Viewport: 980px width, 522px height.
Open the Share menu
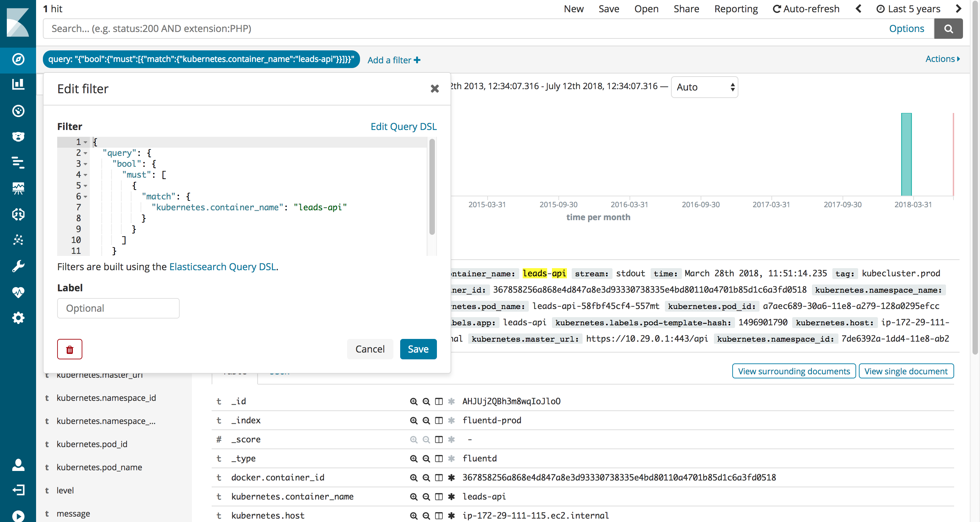coord(686,9)
